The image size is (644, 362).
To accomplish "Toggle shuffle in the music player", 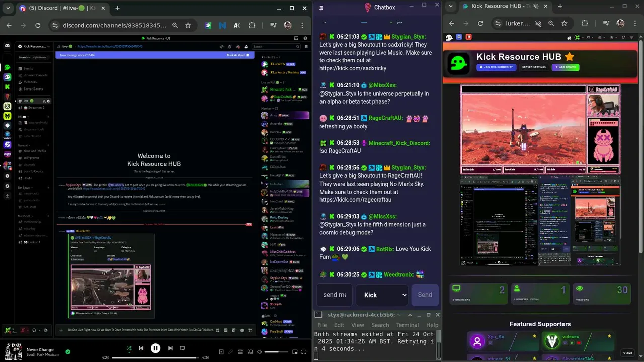I will [129, 348].
